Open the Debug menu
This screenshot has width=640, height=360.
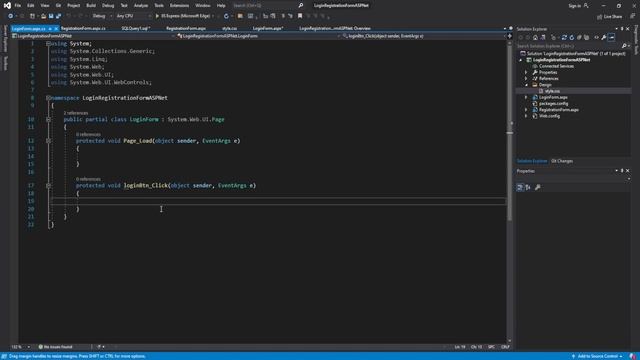click(x=108, y=6)
